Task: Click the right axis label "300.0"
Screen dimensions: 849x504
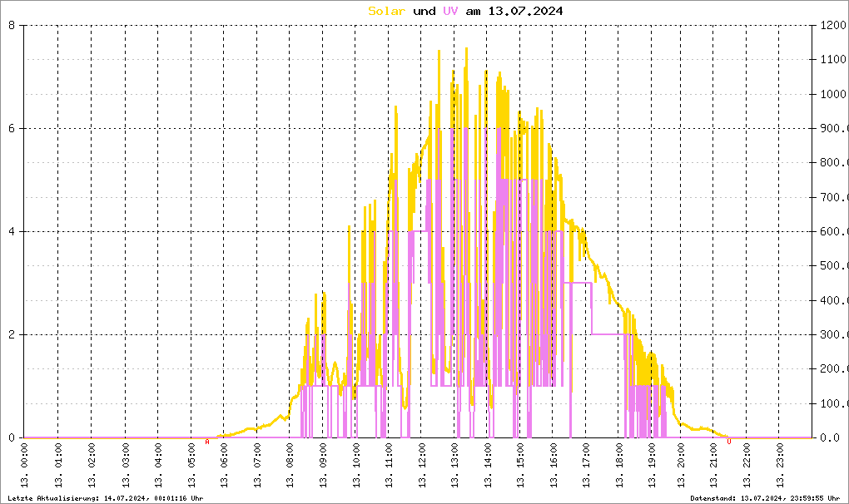Action: 834,334
